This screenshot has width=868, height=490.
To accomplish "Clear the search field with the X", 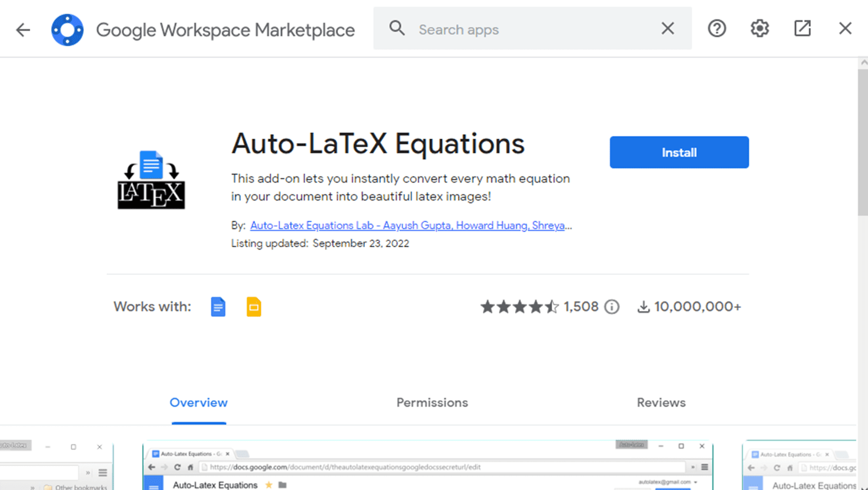I will pyautogui.click(x=667, y=28).
